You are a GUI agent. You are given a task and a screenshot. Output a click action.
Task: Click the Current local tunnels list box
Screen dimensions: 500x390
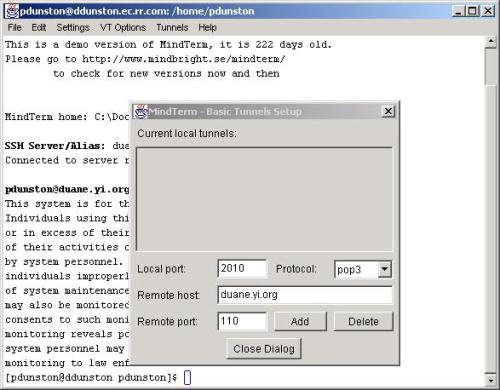coord(264,199)
